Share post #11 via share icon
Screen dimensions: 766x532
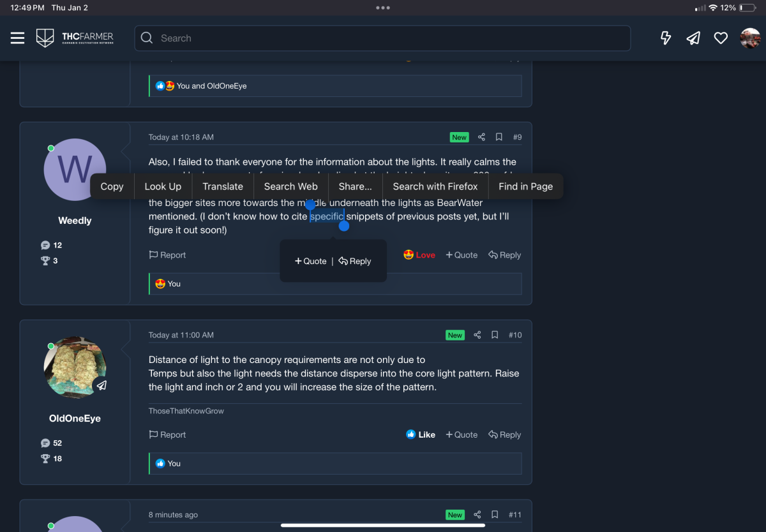477,515
